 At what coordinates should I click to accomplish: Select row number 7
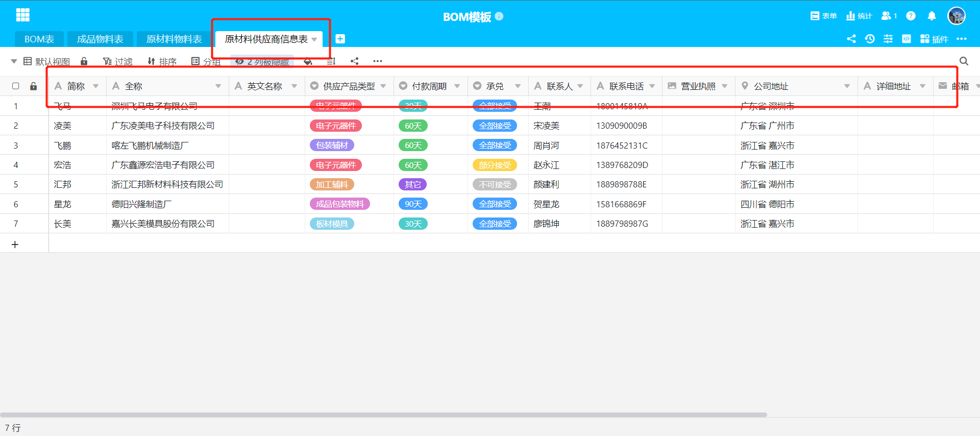click(16, 224)
